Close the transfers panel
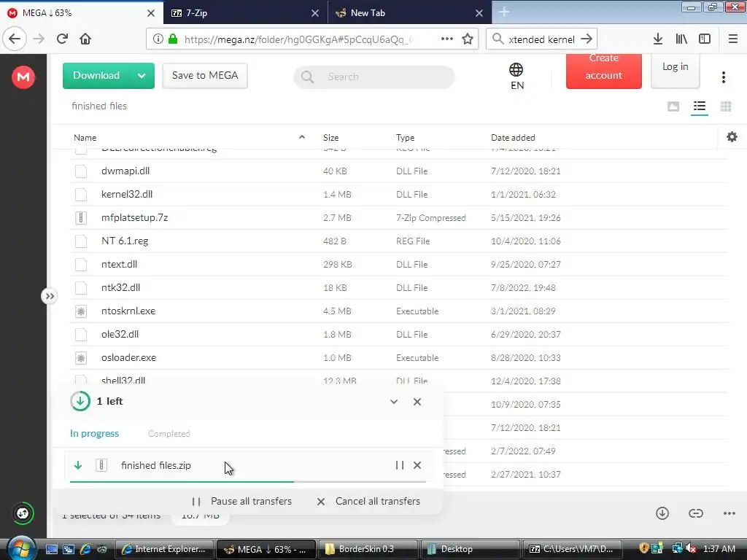 (417, 402)
